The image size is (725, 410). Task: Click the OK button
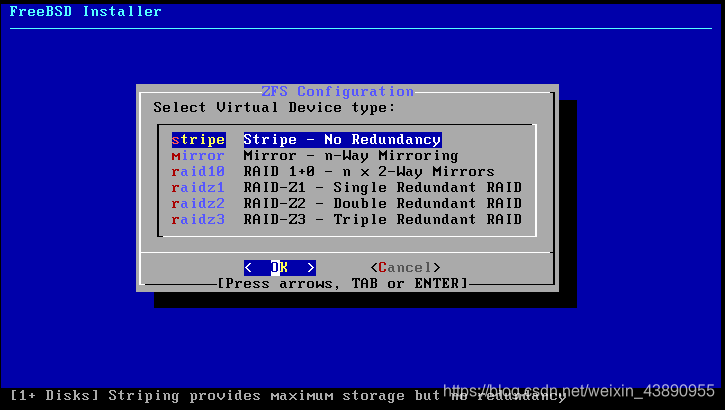pos(280,267)
